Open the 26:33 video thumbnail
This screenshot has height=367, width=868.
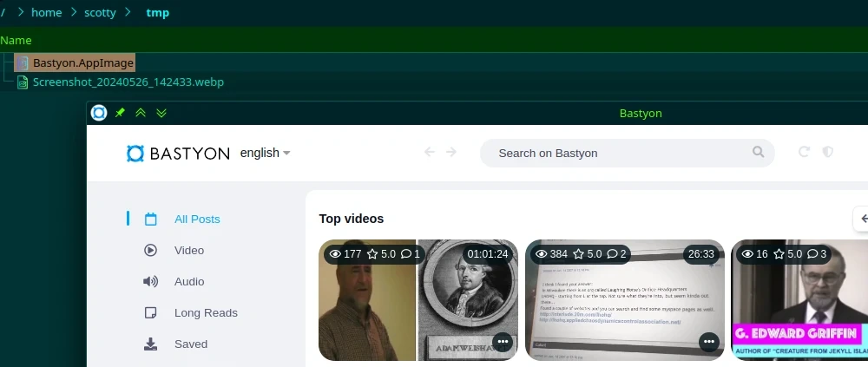[x=624, y=300]
